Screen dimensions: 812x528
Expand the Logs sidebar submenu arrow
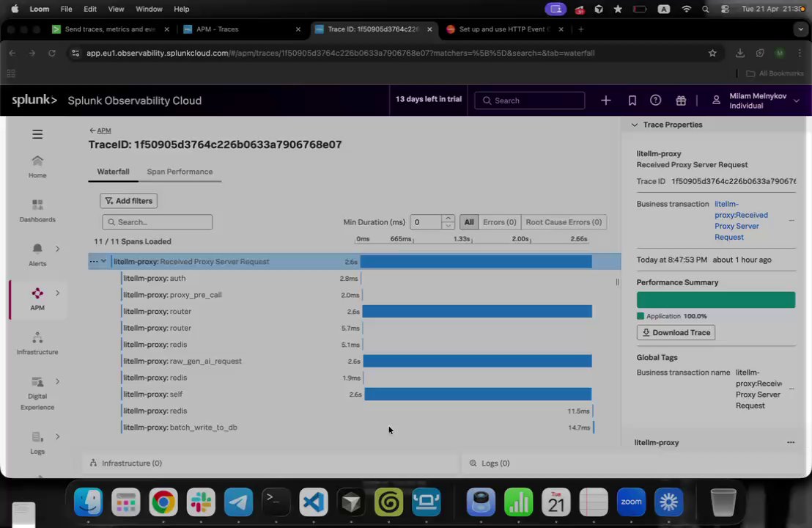coord(57,436)
